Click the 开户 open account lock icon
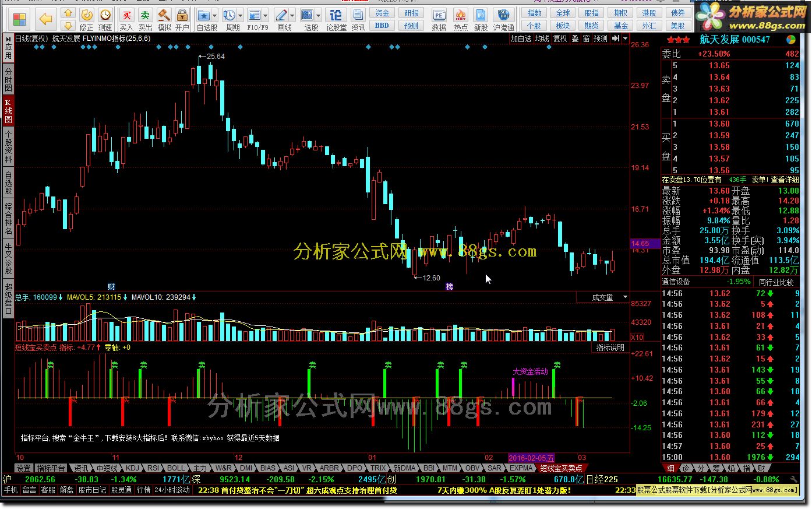The height and width of the screenshot is (509, 812). 182,19
